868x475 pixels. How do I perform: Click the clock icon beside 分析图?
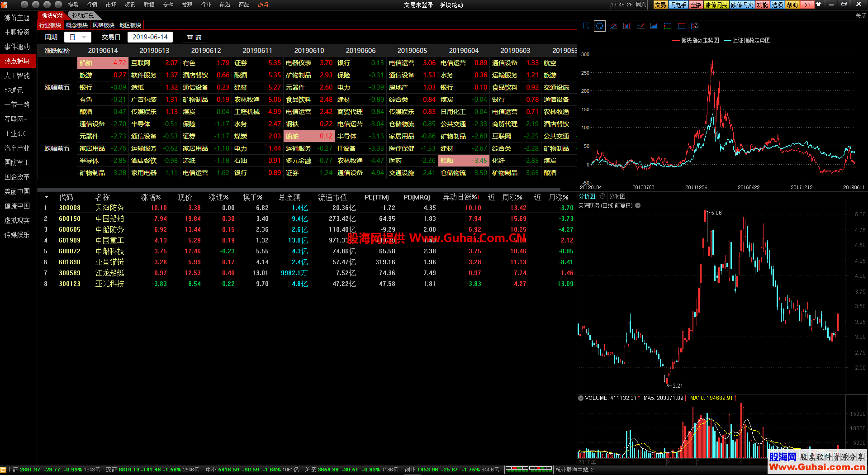click(602, 196)
